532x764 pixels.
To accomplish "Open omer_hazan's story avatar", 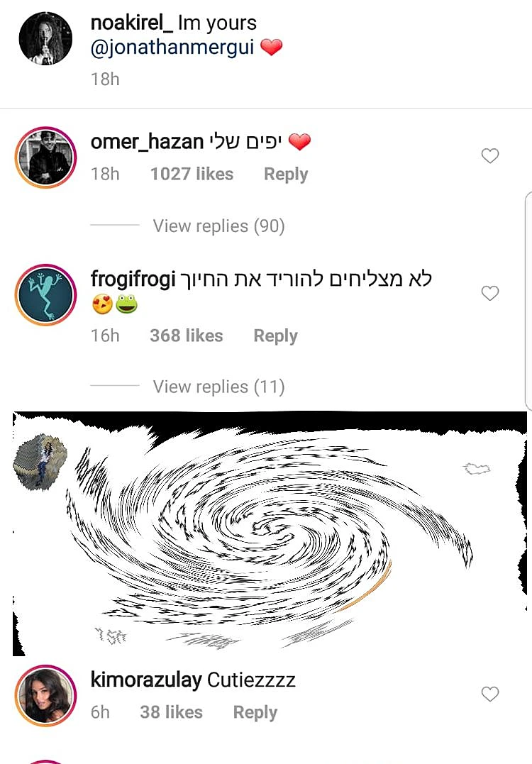I will coord(46,157).
